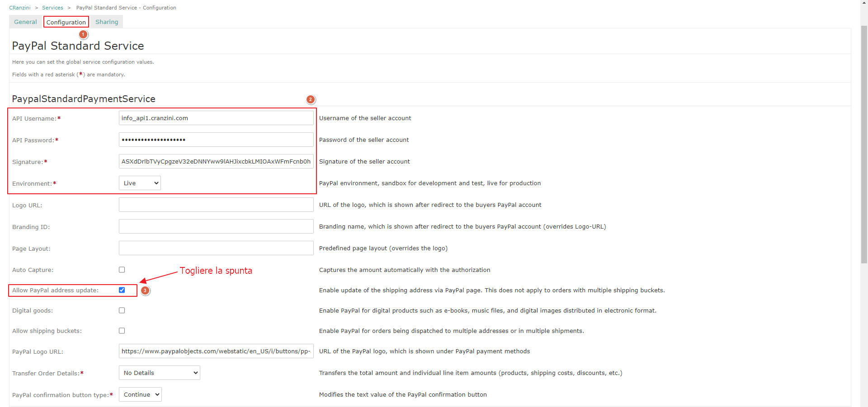Open Transfer Order Details dropdown
Image resolution: width=868 pixels, height=407 pixels.
[x=160, y=373]
